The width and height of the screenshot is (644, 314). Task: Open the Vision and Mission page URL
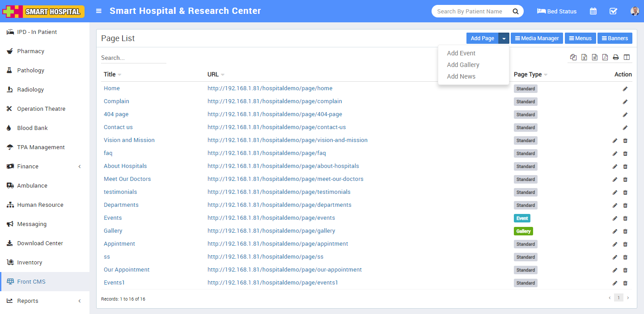(x=287, y=140)
